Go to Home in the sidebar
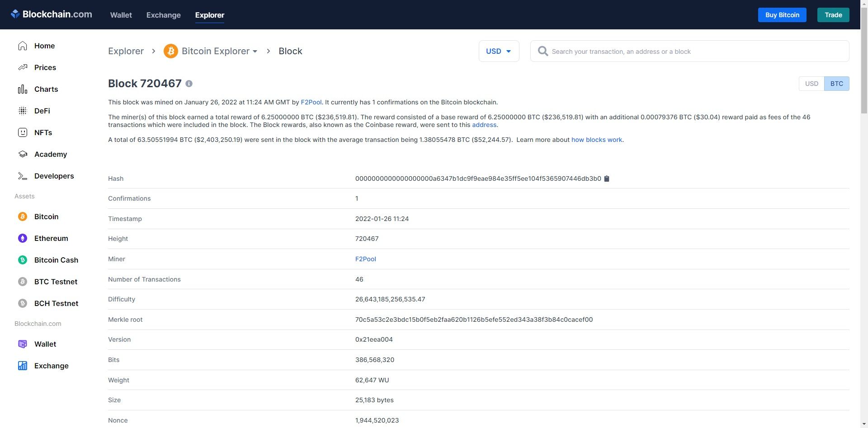Screen dimensions: 868x428 (44, 46)
